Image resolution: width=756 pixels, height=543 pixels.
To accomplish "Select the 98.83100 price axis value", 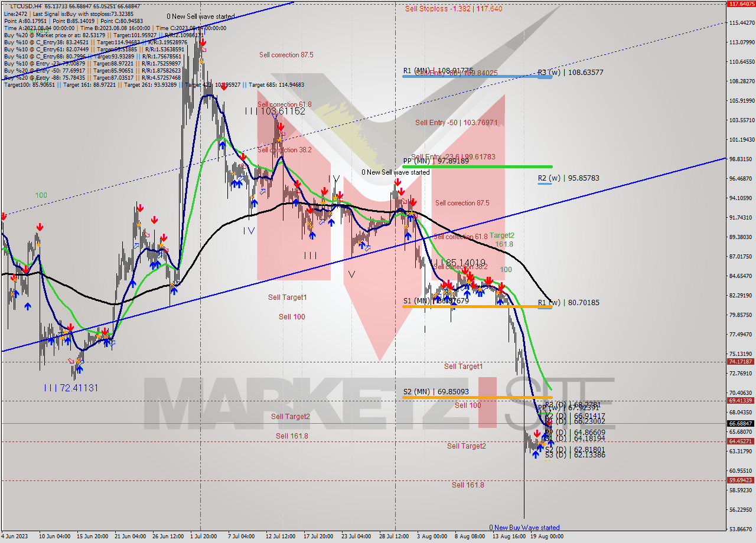I will pos(742,159).
